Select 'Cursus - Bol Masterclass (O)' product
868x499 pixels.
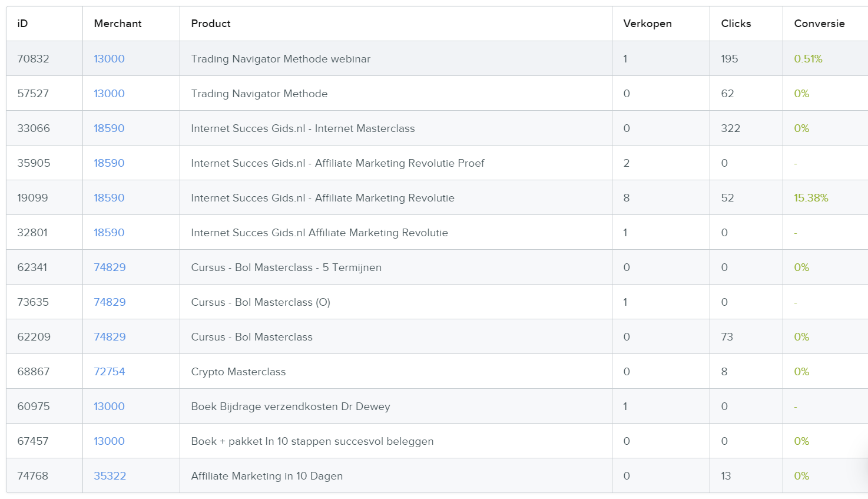[x=260, y=302]
